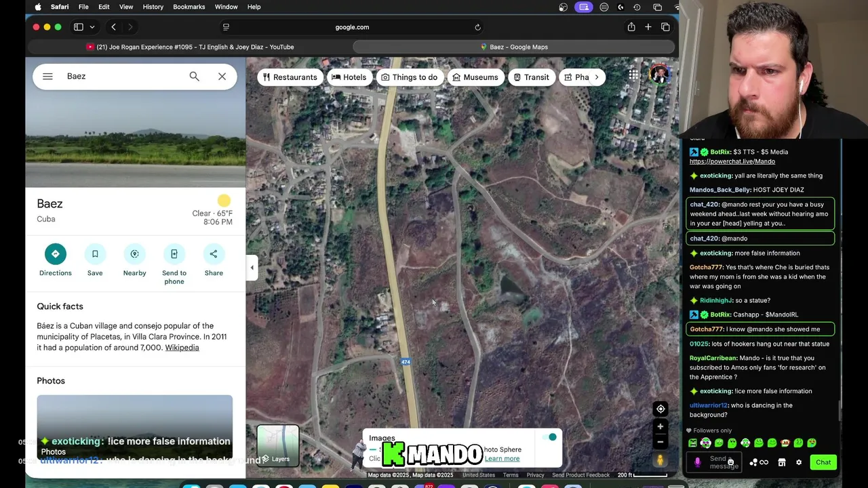Open the Layers map type switcher

pyautogui.click(x=278, y=446)
